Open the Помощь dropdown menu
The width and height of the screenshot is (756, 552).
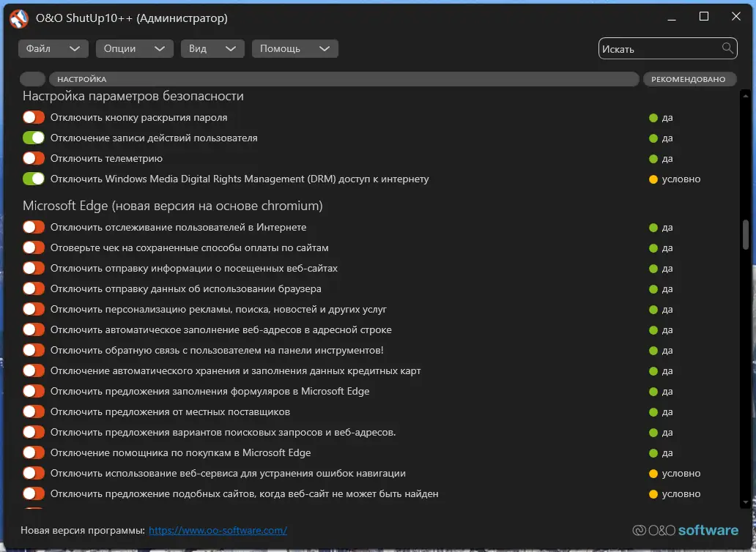point(294,49)
